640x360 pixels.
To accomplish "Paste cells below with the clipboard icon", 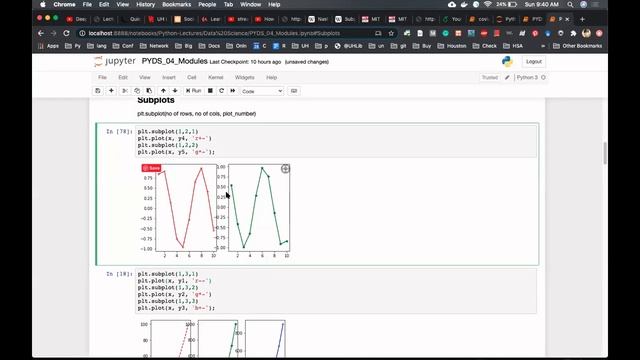I will (149, 91).
